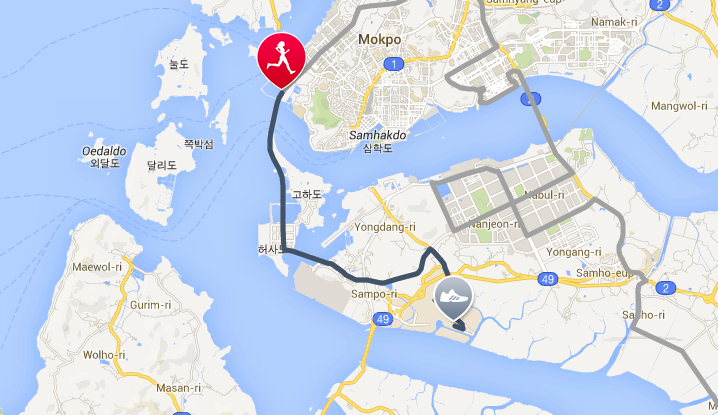Screen dimensions: 718x415
Task: Click the gray shoe finish marker pin
Action: [453, 298]
